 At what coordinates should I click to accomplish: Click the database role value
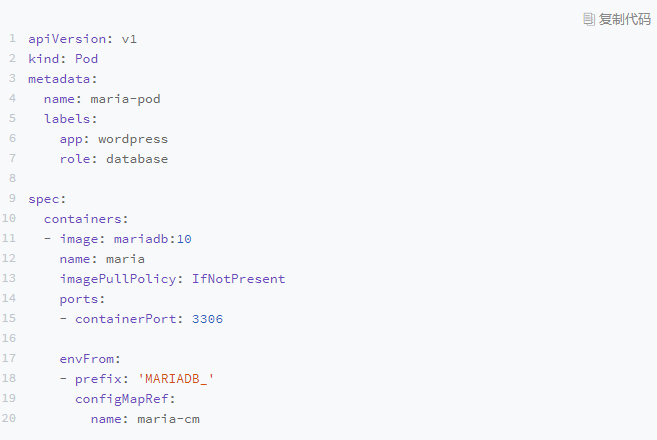click(137, 159)
